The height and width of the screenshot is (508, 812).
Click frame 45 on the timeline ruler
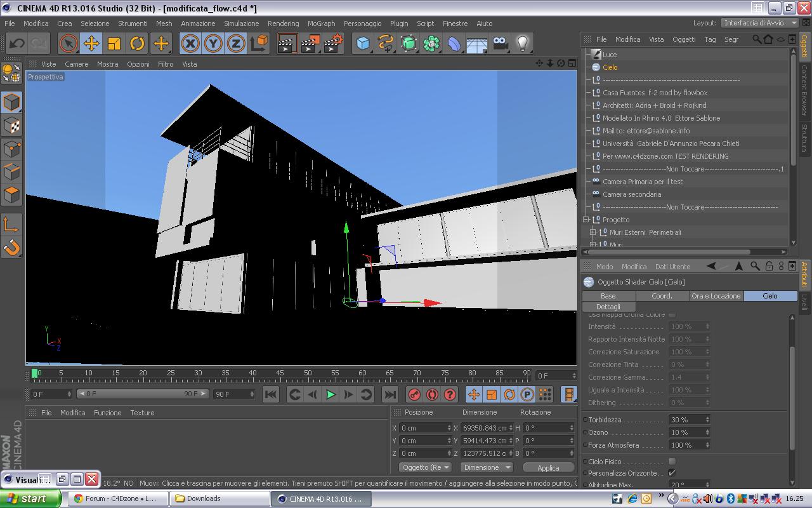tap(280, 373)
